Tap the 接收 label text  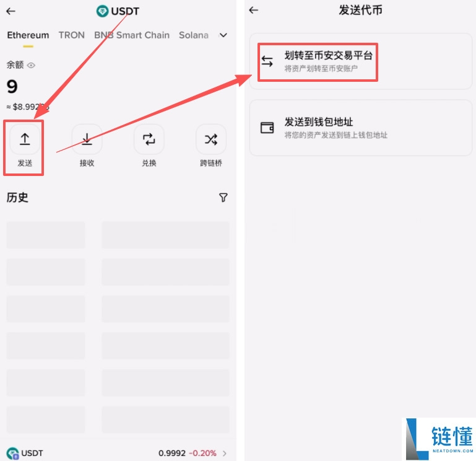[x=87, y=163]
